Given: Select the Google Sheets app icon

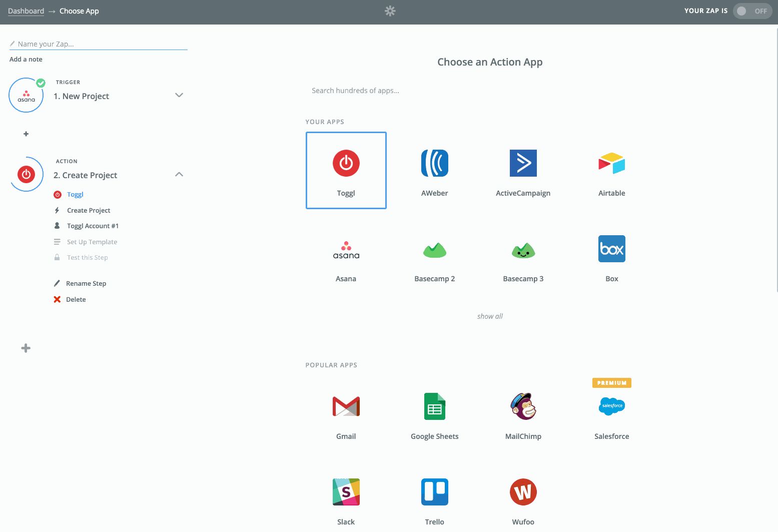Looking at the screenshot, I should coord(435,406).
